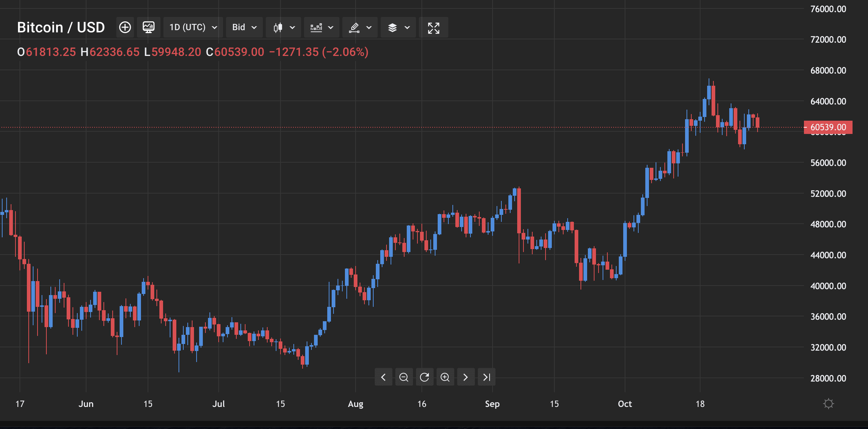Click the 68000.00 price axis label
Image resolution: width=868 pixels, height=429 pixels.
point(828,70)
